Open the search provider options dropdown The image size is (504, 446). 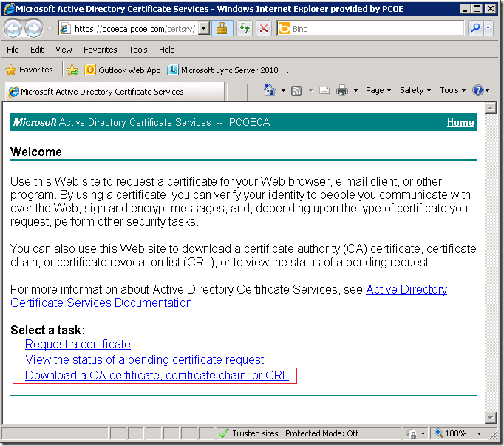point(488,29)
